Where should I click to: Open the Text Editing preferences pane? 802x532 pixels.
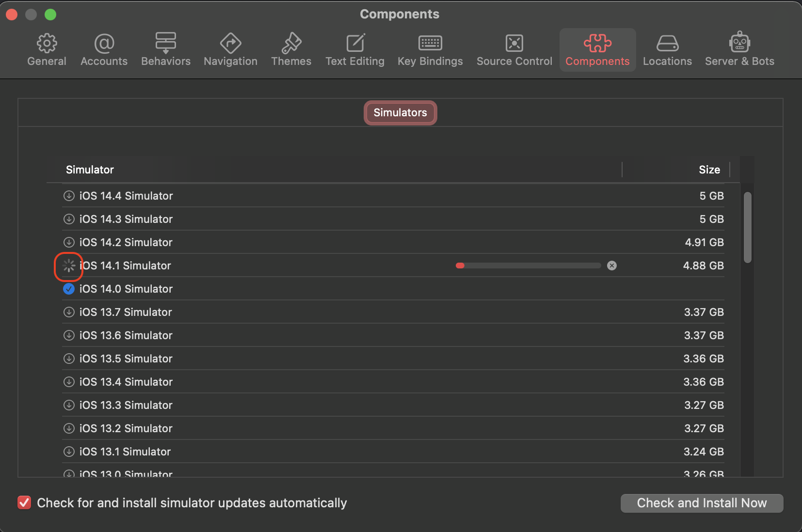[355, 50]
